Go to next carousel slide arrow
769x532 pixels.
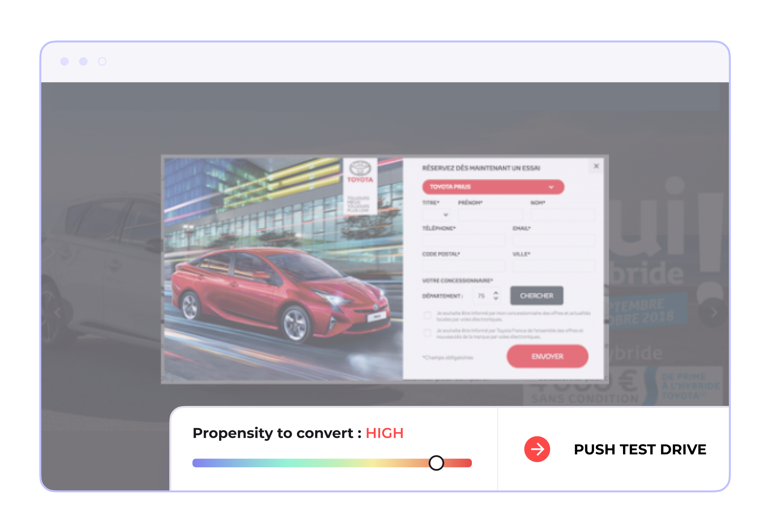pyautogui.click(x=714, y=313)
